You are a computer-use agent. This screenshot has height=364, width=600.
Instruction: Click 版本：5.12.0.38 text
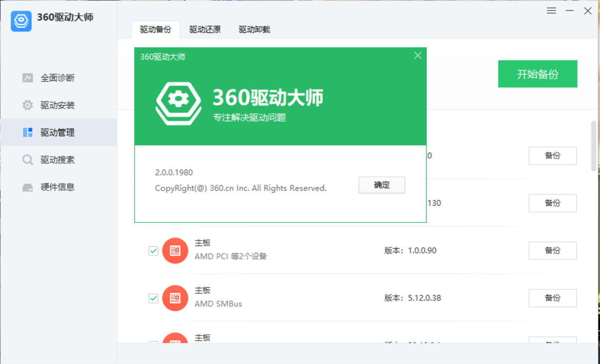point(412,298)
